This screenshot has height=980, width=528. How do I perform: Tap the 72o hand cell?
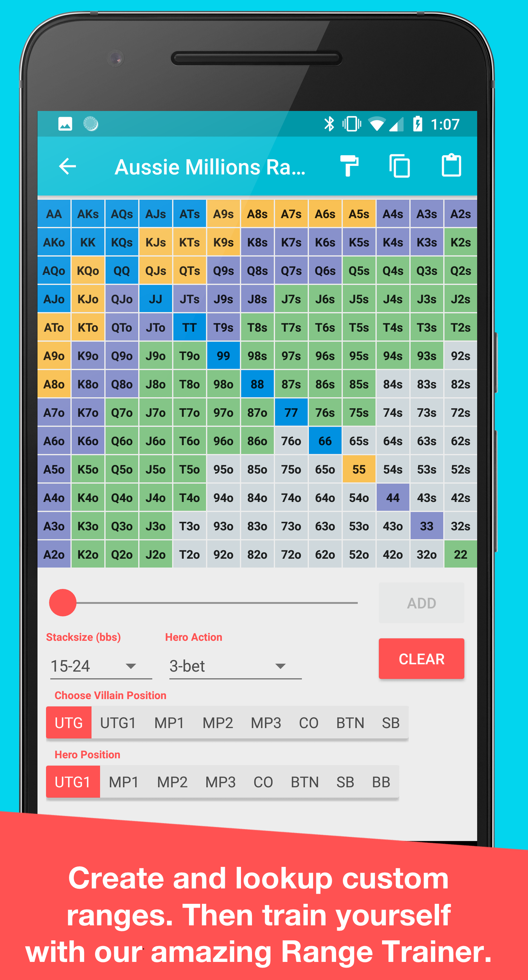[x=291, y=554]
